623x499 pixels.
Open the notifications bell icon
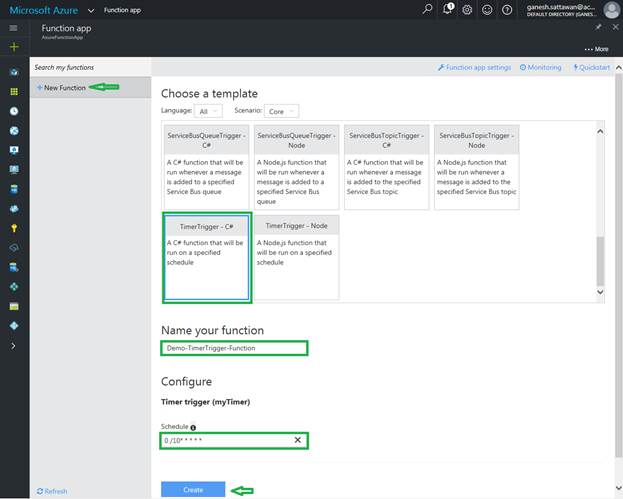tap(449, 10)
